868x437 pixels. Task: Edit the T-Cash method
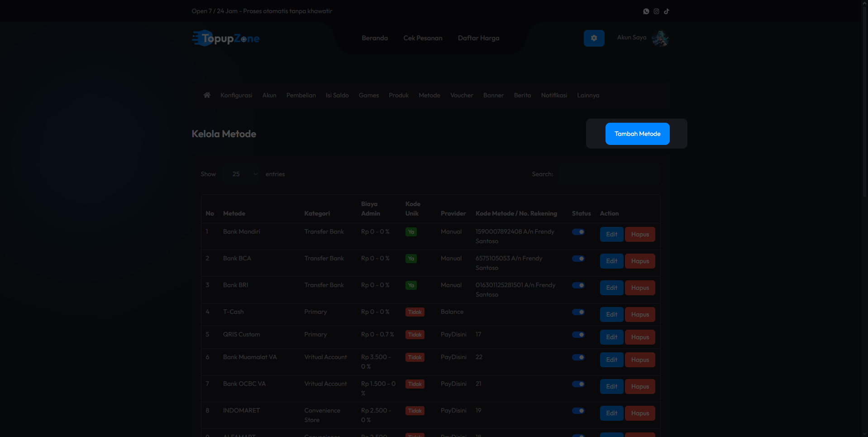coord(611,314)
